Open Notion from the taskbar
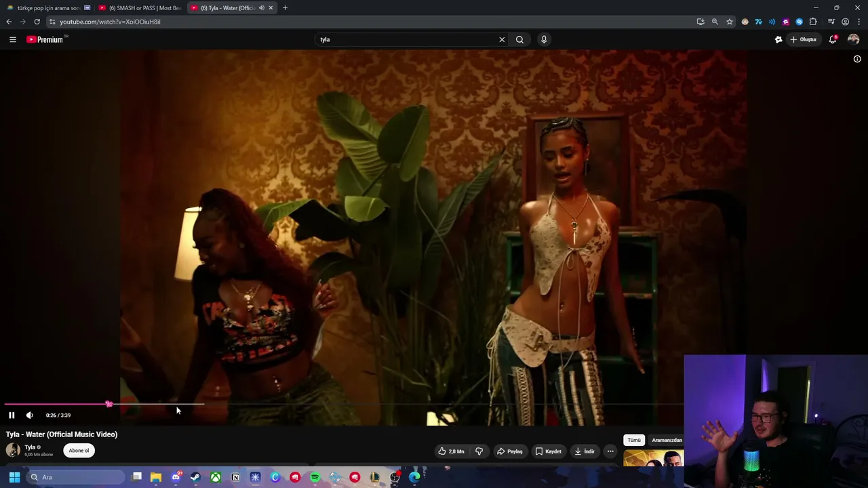Viewport: 868px width, 488px height. (235, 477)
